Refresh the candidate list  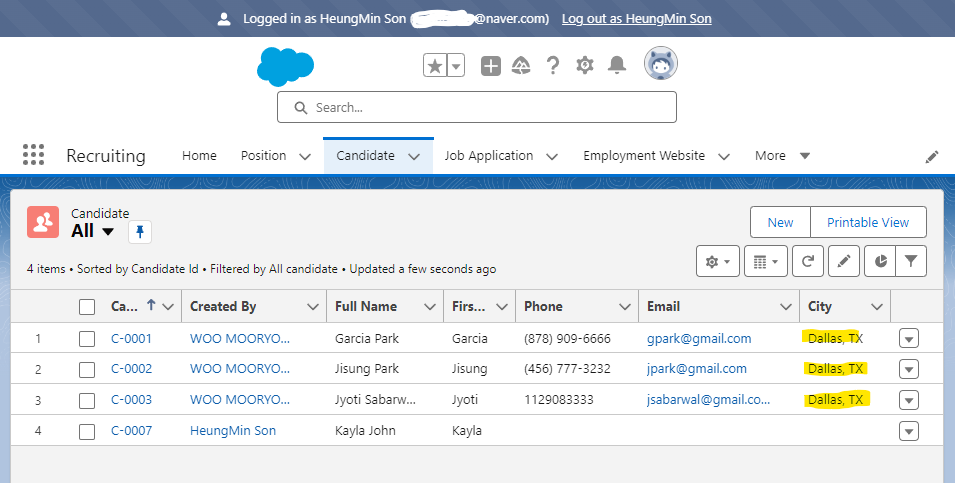coord(808,261)
